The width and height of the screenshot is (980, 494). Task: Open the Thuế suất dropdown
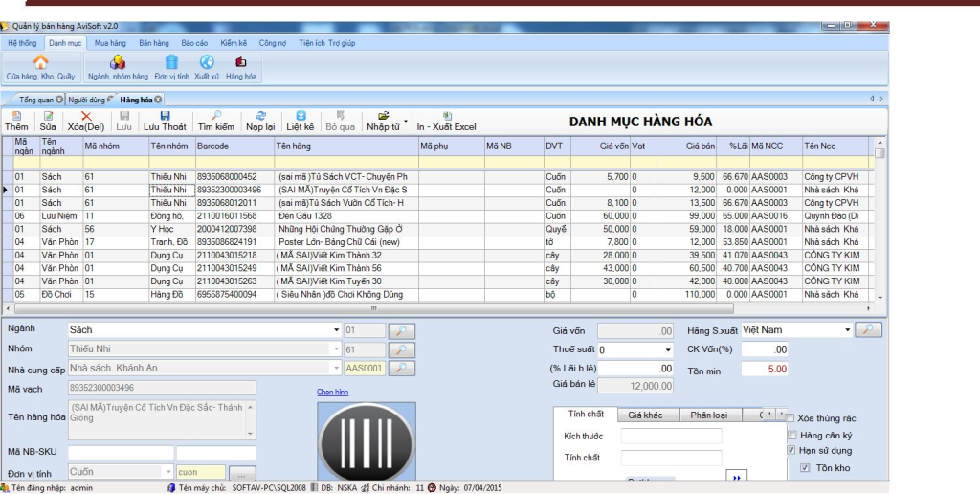(667, 349)
